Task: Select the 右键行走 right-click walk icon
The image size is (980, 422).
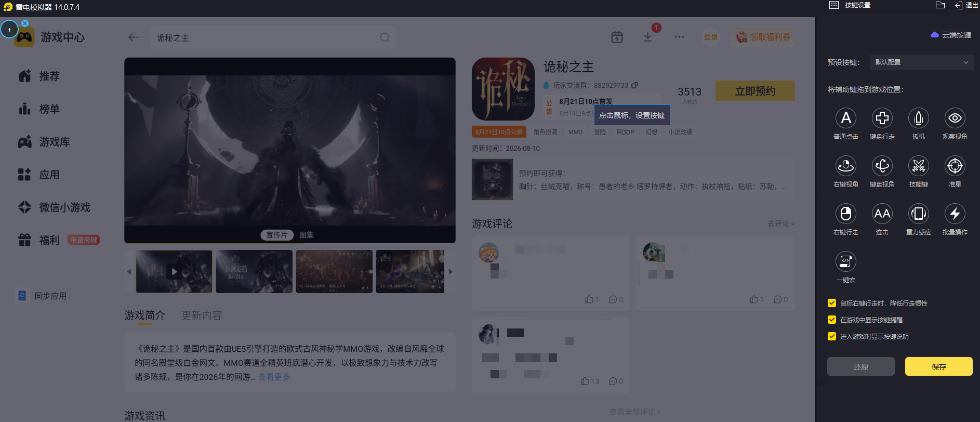Action: tap(846, 214)
